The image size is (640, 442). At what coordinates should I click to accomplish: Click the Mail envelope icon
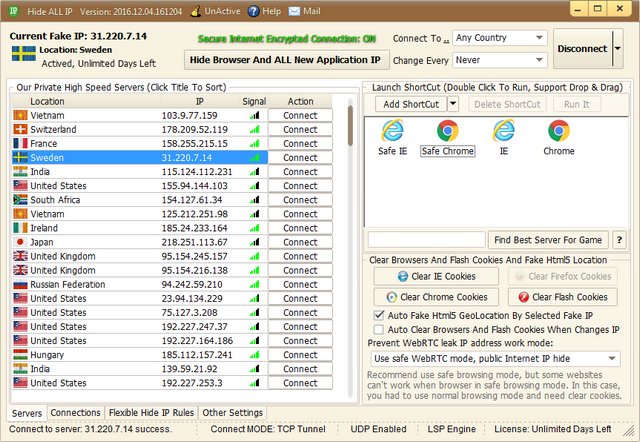295,12
